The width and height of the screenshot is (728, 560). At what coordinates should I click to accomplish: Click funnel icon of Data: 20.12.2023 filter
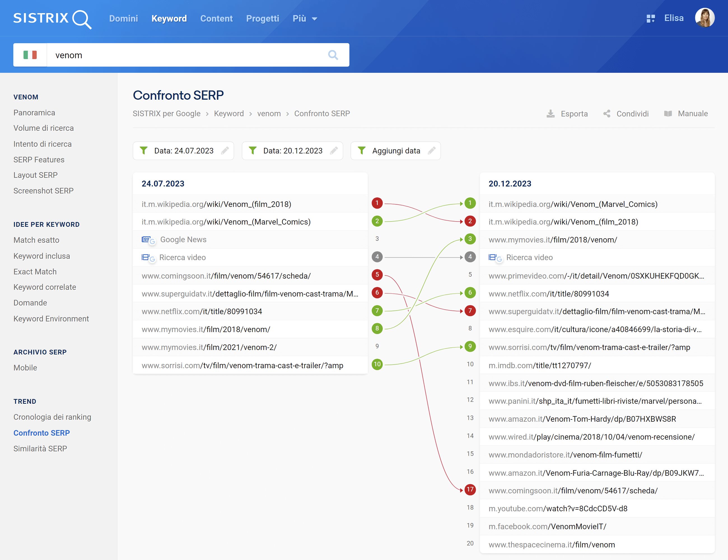(253, 151)
